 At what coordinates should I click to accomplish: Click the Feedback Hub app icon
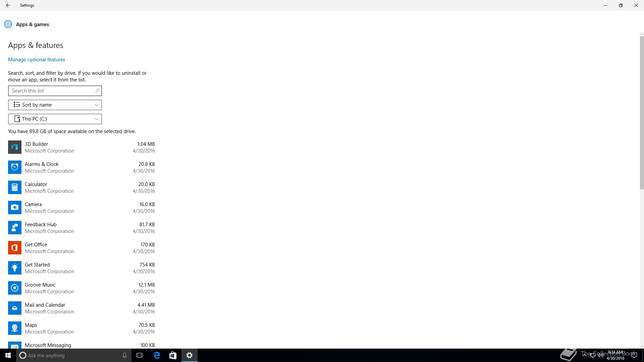point(15,228)
